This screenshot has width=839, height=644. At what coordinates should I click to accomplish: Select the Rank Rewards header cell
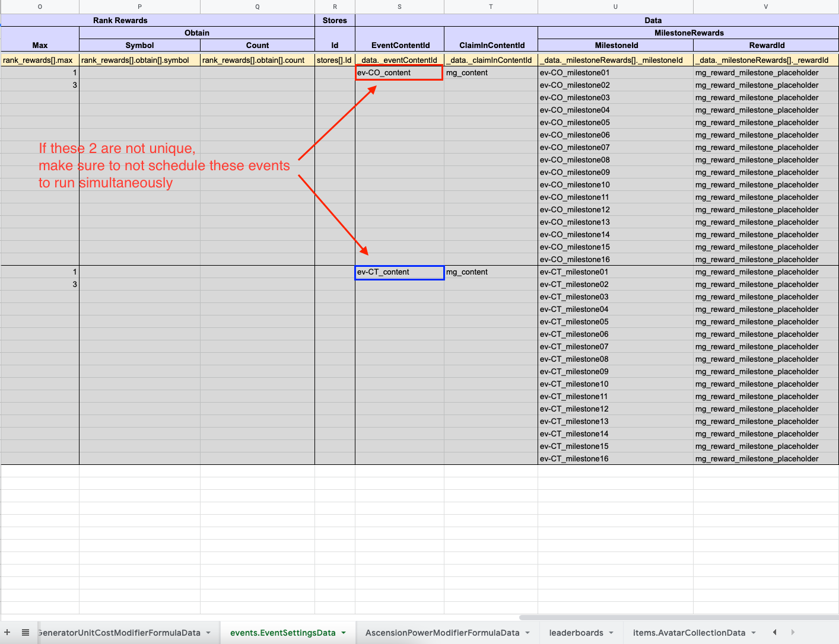coord(158,20)
